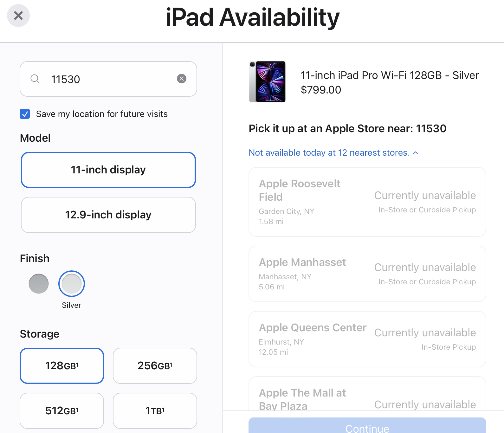Select 512GB storage option
This screenshot has height=433, width=504.
[62, 411]
